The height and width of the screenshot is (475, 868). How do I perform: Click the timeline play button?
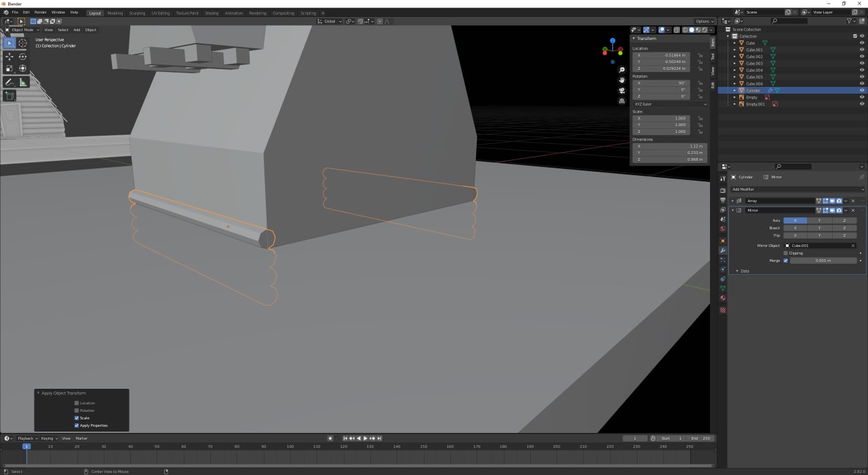(366, 438)
